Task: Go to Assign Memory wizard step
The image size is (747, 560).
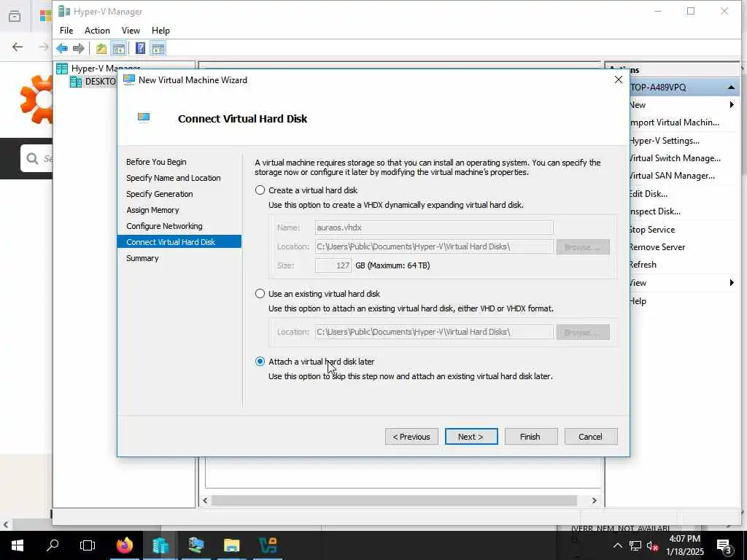Action: click(x=152, y=210)
